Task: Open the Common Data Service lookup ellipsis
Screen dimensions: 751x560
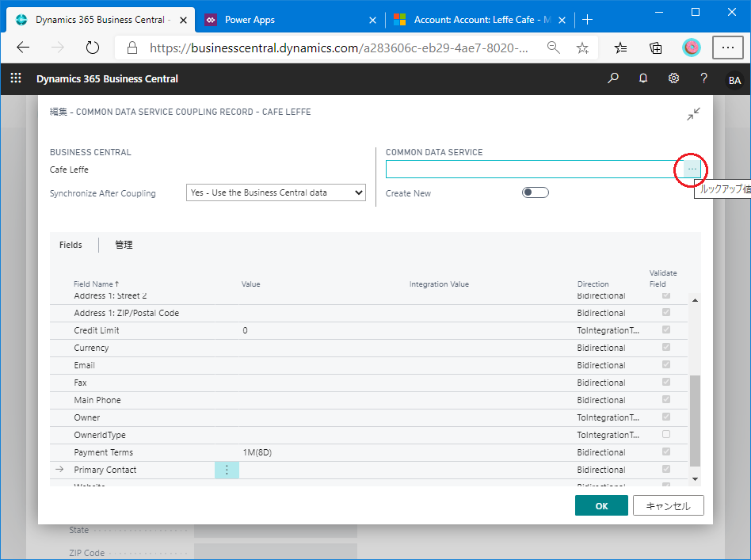Action: (692, 169)
